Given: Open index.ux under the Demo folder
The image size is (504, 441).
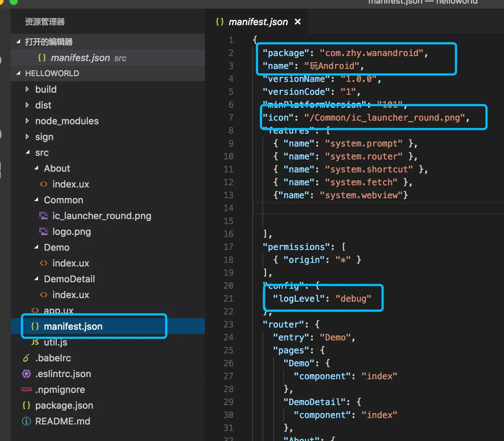Looking at the screenshot, I should tap(71, 263).
